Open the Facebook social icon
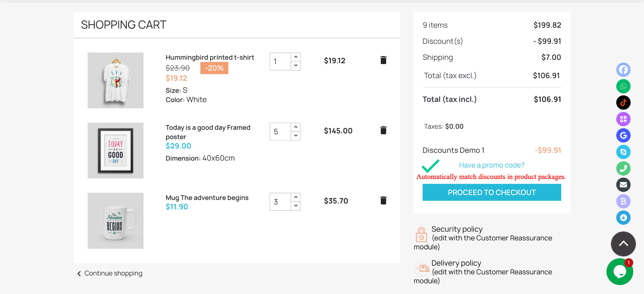644x294 pixels. [x=623, y=70]
